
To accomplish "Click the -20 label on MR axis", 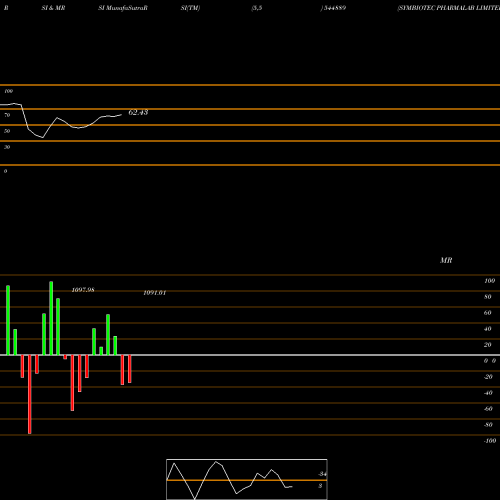I will pyautogui.click(x=488, y=377).
